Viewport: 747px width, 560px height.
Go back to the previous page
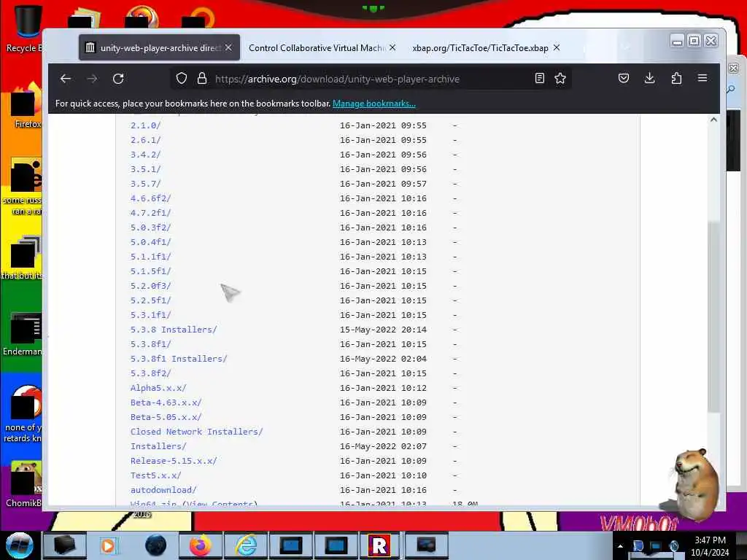pyautogui.click(x=66, y=79)
